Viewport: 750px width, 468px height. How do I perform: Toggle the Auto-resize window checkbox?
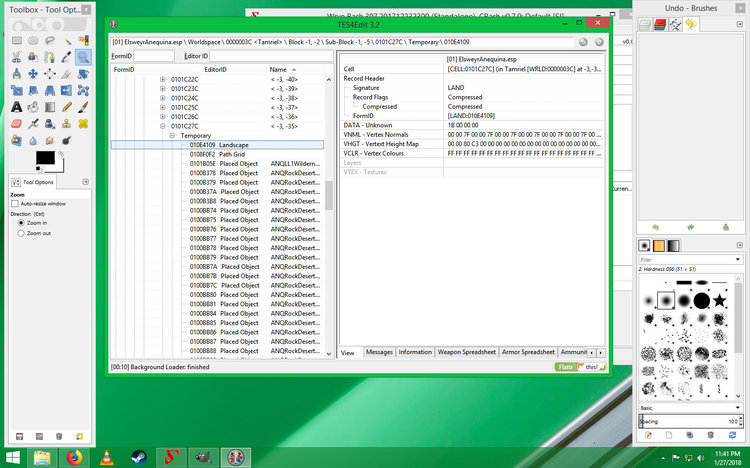(15, 204)
